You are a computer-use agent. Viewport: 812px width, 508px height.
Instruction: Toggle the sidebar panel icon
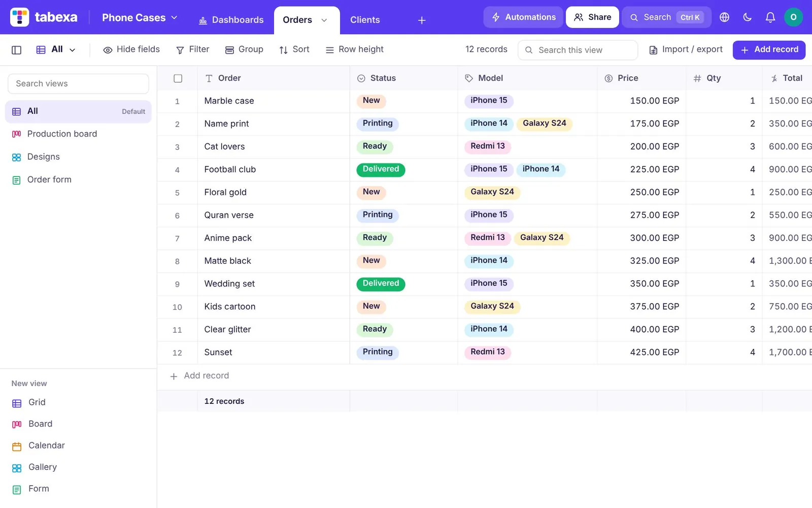pyautogui.click(x=16, y=50)
